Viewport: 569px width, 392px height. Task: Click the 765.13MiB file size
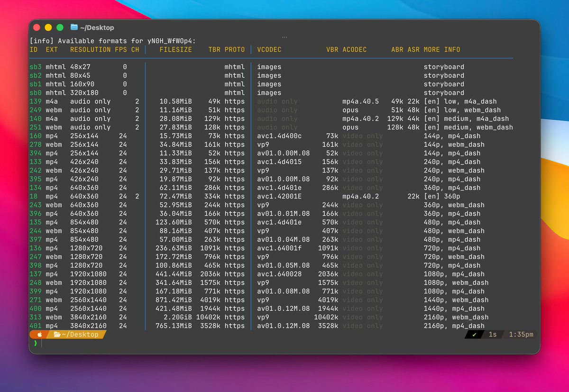pos(174,326)
